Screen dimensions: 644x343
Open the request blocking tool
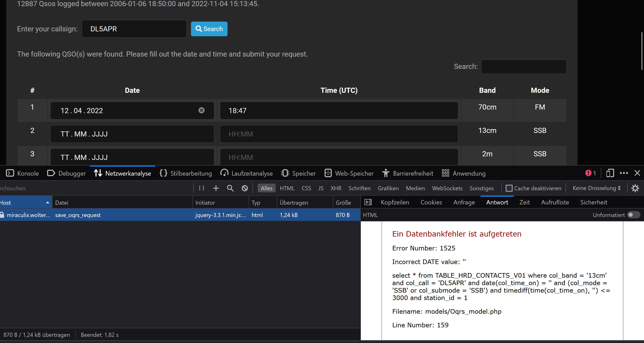[x=245, y=188]
